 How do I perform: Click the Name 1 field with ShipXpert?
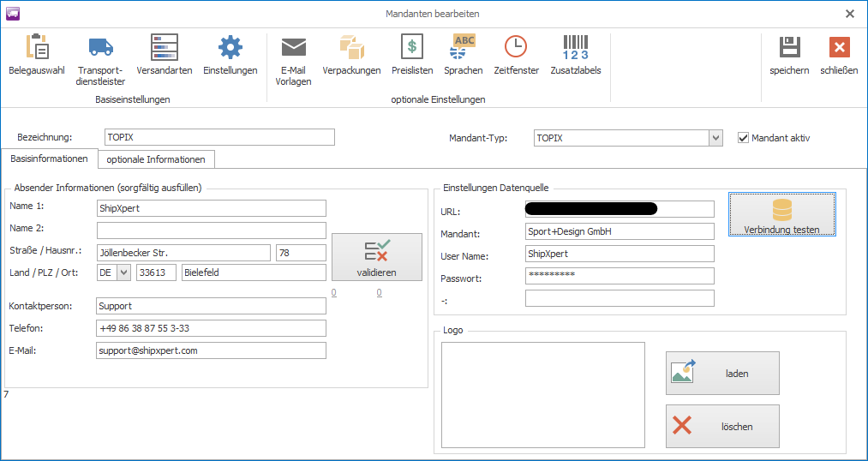pyautogui.click(x=212, y=208)
